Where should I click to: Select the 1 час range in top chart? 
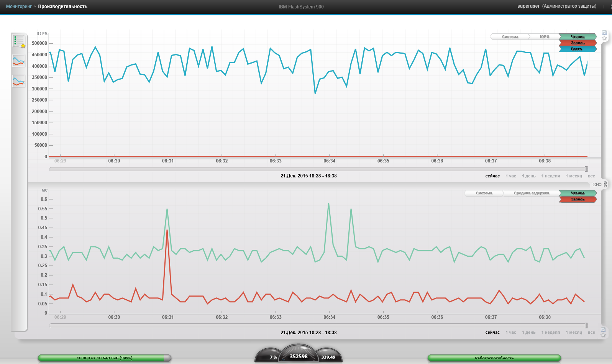[511, 176]
